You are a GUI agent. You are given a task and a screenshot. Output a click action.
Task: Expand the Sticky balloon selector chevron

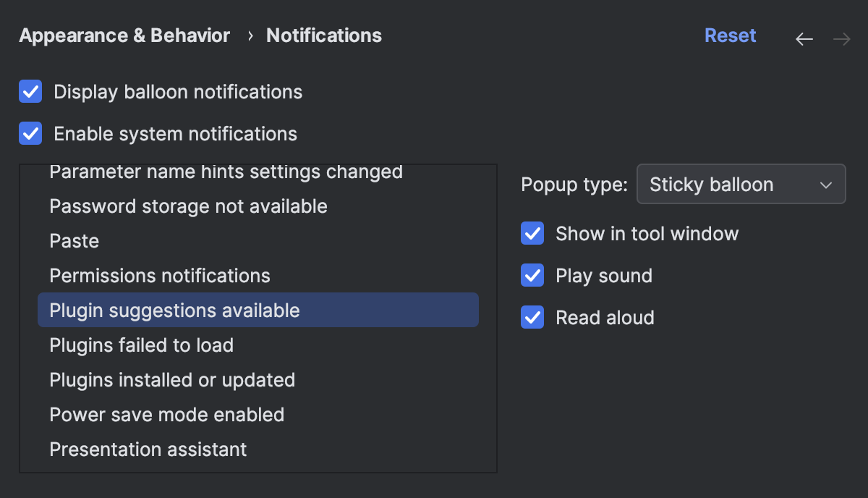pyautogui.click(x=825, y=184)
